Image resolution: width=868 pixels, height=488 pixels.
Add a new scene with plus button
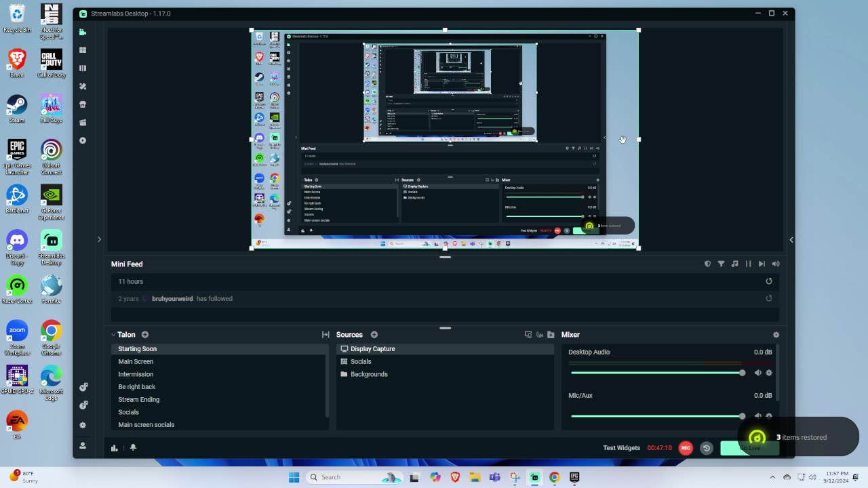pos(145,335)
